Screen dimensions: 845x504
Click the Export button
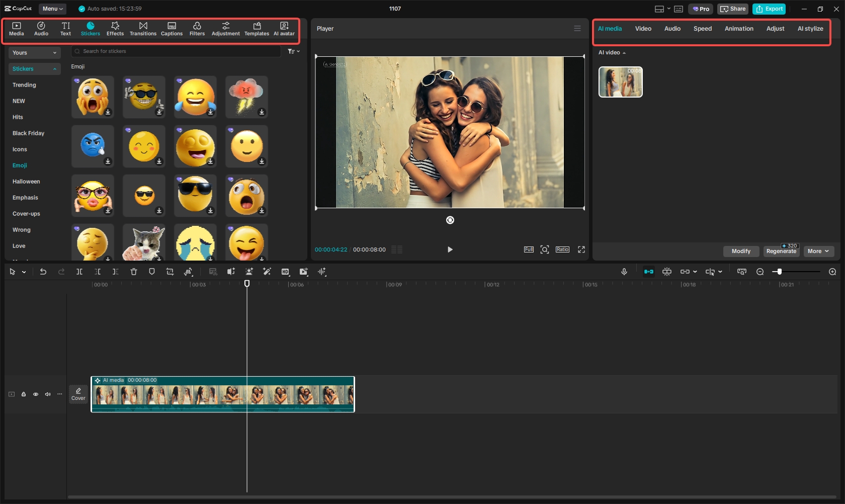[x=769, y=9]
